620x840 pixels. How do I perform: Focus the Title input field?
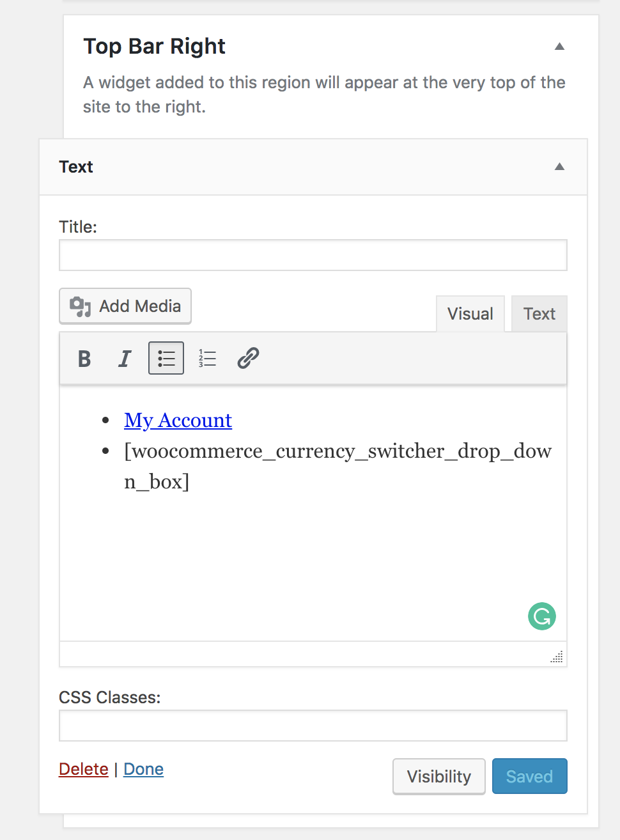click(x=313, y=255)
